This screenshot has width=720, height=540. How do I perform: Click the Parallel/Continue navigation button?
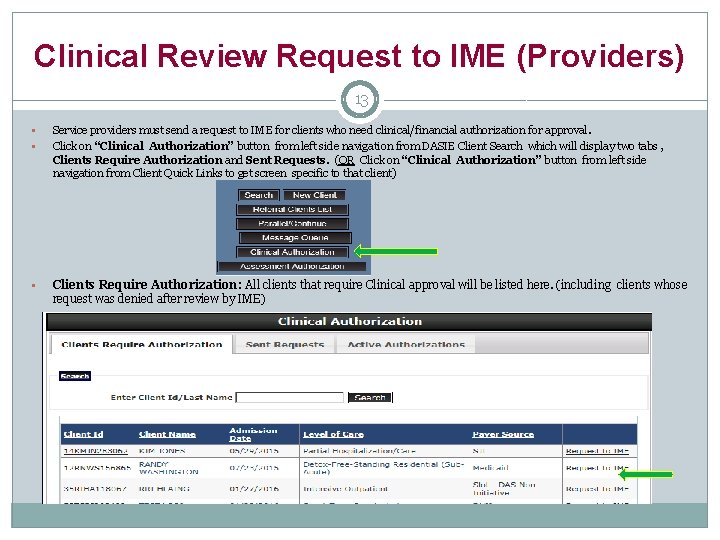click(x=292, y=224)
